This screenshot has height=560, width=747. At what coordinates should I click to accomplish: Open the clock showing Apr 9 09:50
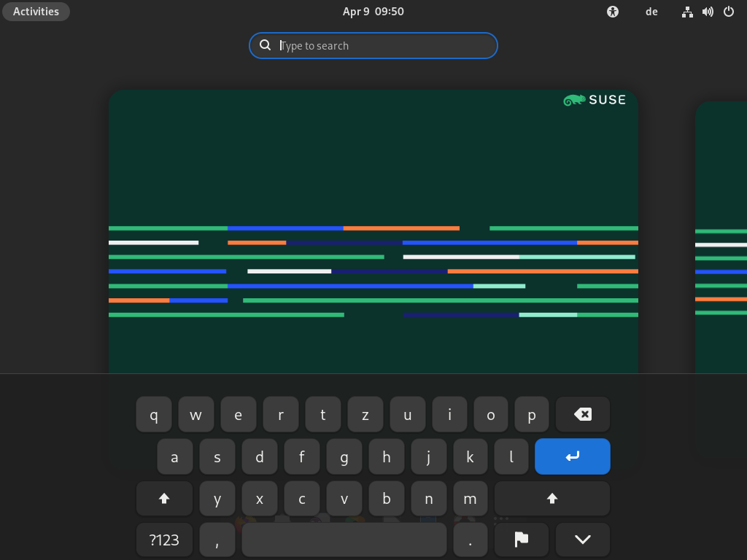373,11
